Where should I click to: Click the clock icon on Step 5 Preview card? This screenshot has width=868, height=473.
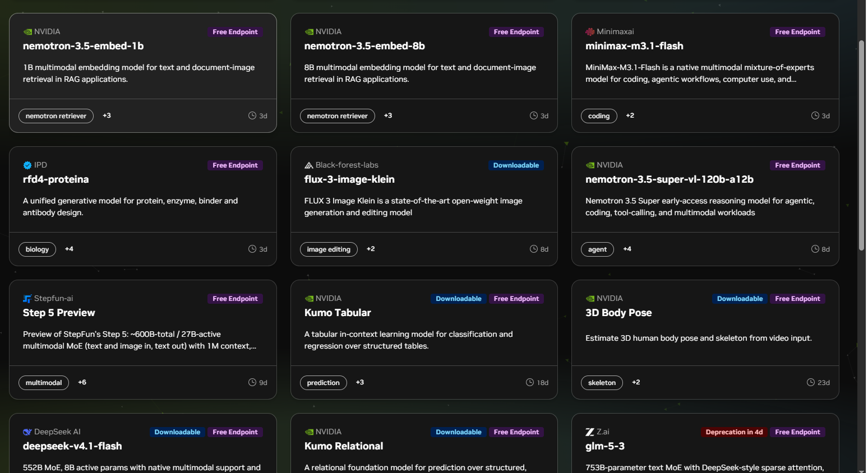click(252, 382)
